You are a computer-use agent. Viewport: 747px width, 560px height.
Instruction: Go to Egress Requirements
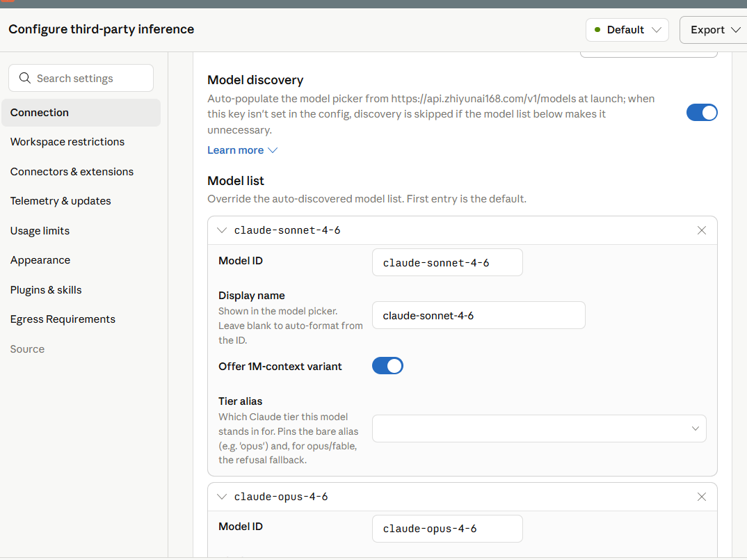pos(63,319)
